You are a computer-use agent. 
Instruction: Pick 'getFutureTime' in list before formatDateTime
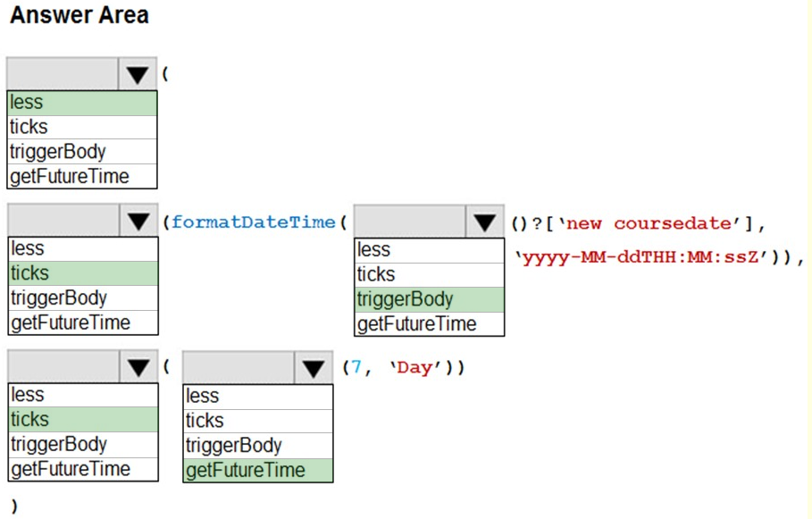(x=83, y=322)
